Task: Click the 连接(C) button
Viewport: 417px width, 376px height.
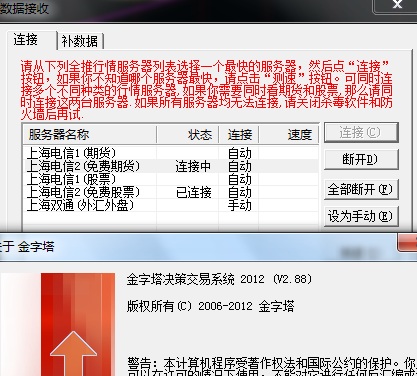Action: pyautogui.click(x=361, y=132)
